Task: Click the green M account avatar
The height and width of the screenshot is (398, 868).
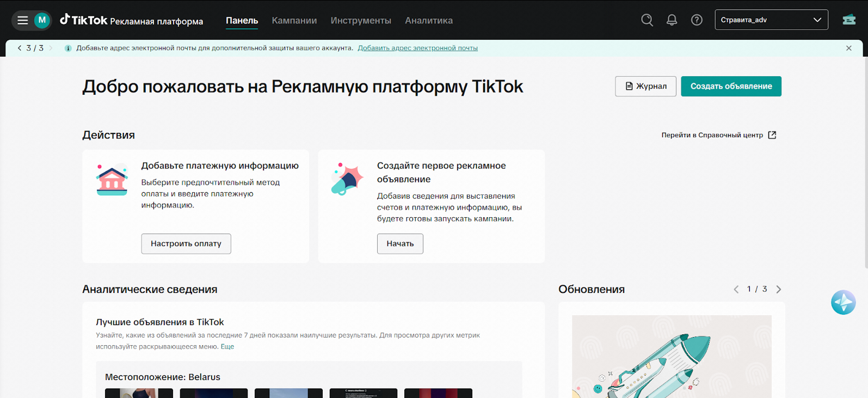Action: (42, 20)
